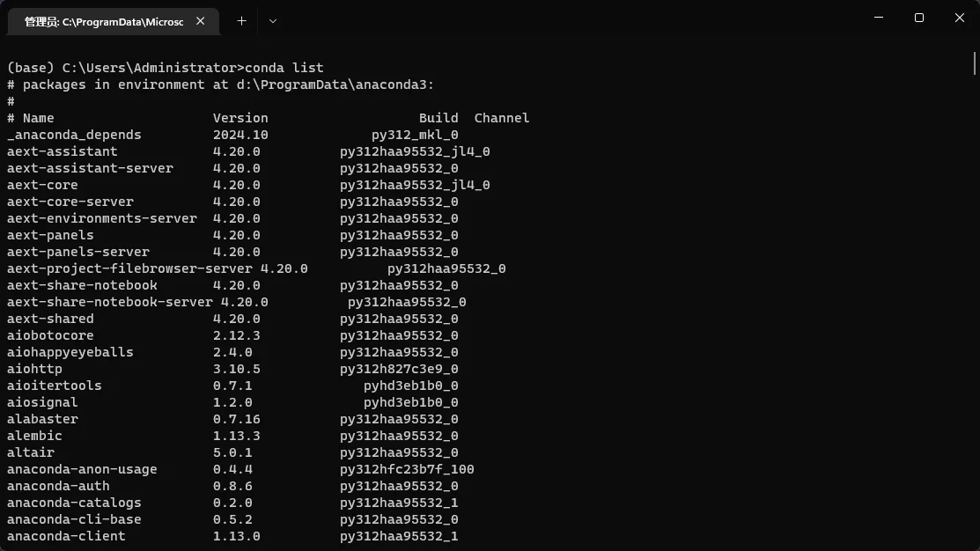Click the typed 'conda list' command
Image resolution: width=980 pixels, height=551 pixels.
coord(284,68)
